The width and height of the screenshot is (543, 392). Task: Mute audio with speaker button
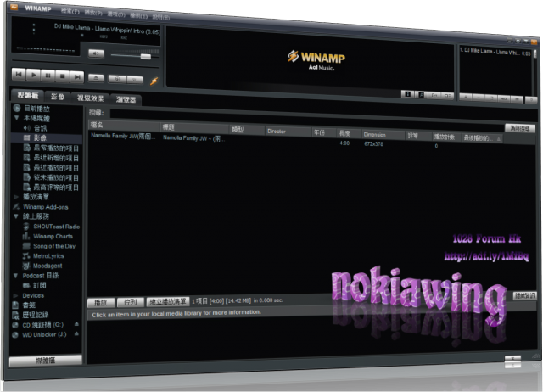pyautogui.click(x=96, y=53)
